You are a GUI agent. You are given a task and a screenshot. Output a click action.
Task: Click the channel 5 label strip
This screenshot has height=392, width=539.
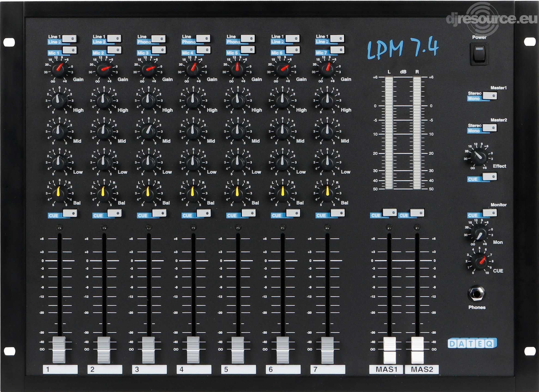point(239,369)
